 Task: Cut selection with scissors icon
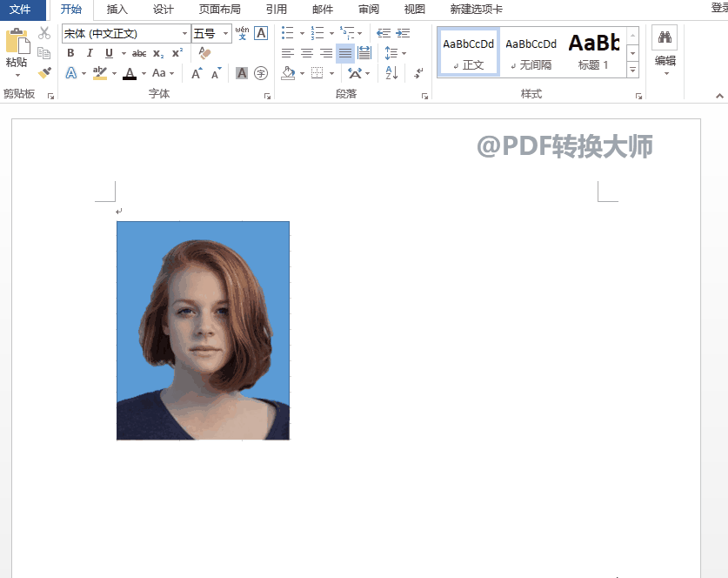[x=44, y=33]
